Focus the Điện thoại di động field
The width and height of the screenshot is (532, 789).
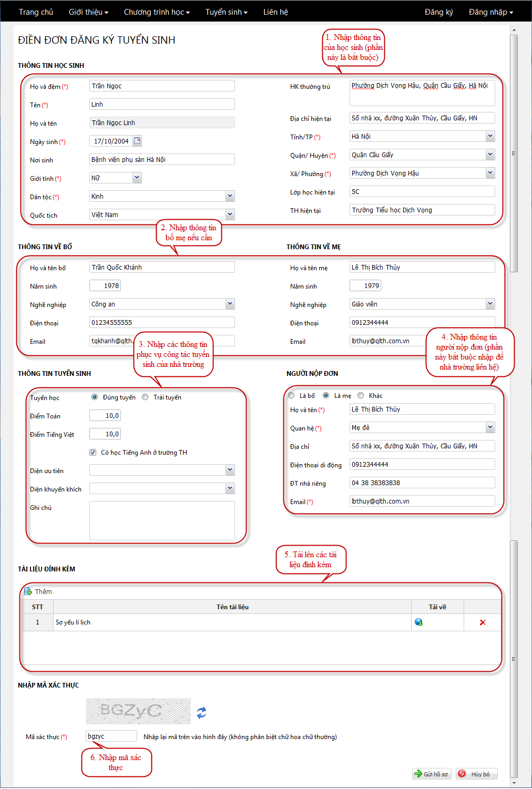[x=422, y=464]
